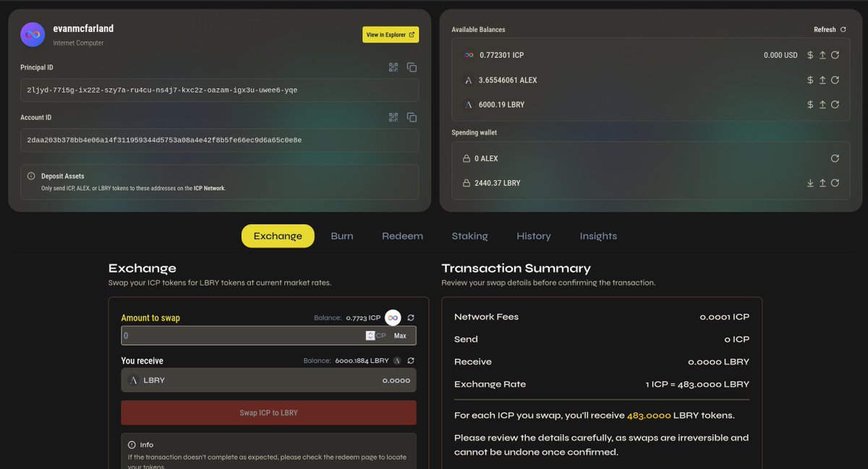Click upload arrow on 2440.37 LBRY row
868x469 pixels.
[822, 183]
